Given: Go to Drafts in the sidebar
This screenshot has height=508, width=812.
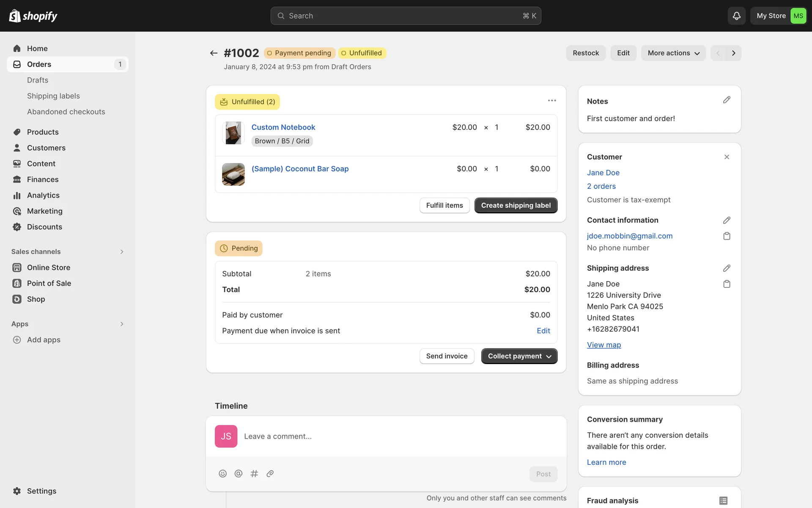Looking at the screenshot, I should (x=38, y=80).
